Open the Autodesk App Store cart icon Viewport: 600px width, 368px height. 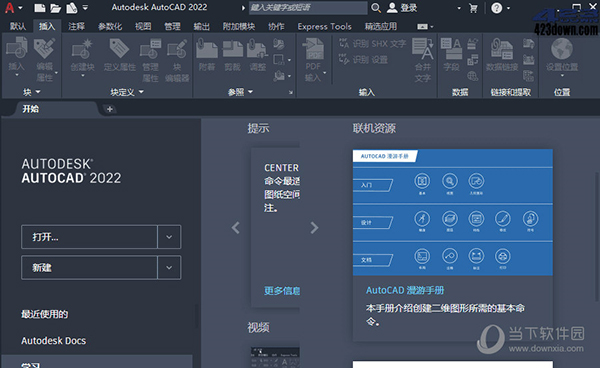[473, 8]
